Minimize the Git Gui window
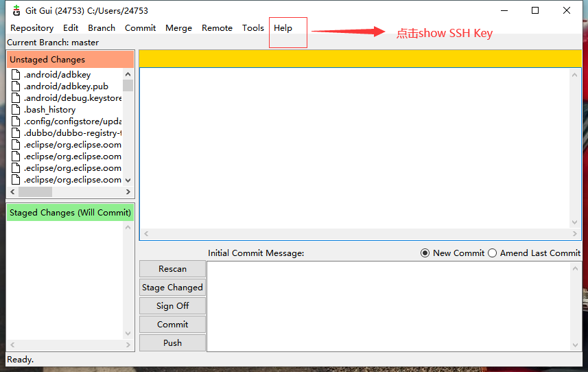This screenshot has height=372, width=588. pos(504,10)
